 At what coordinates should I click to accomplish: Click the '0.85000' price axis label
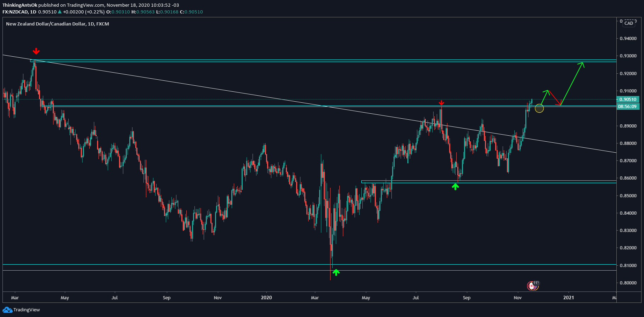[x=628, y=196]
